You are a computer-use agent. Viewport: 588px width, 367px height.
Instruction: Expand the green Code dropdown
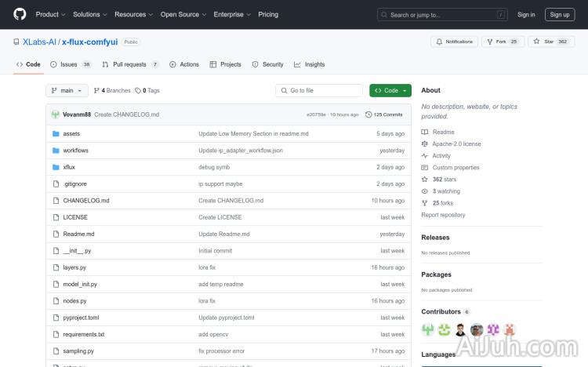click(x=390, y=90)
